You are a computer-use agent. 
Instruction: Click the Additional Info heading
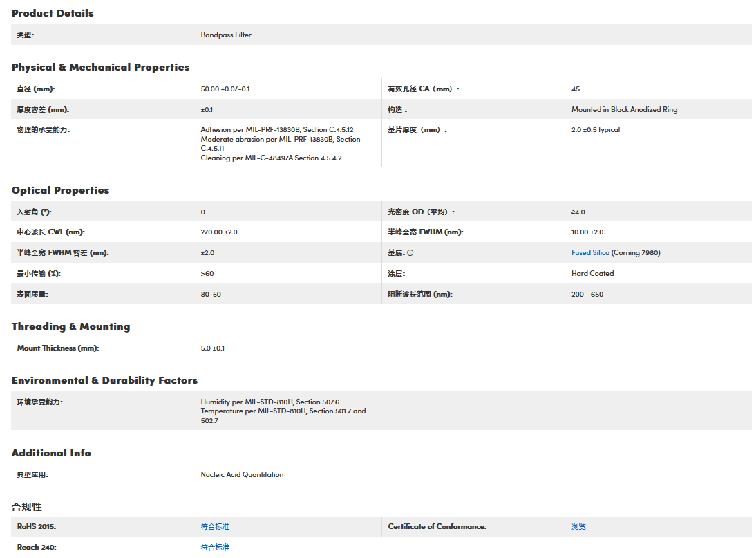51,453
